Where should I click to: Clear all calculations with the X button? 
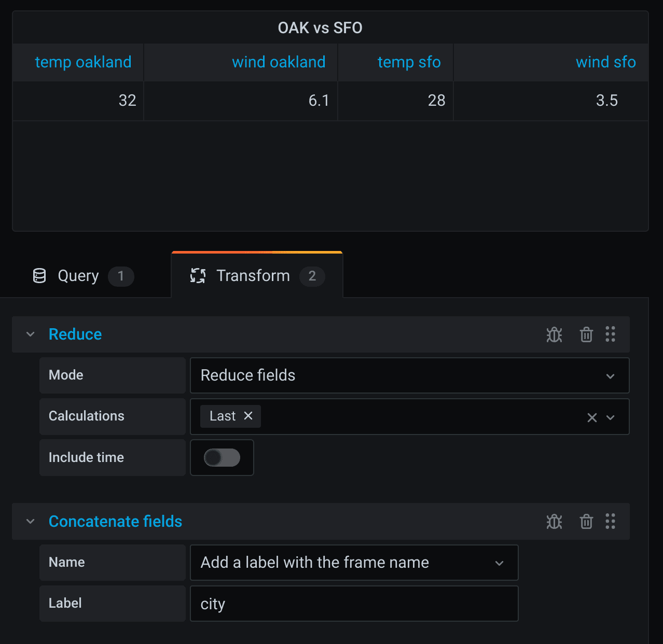592,417
